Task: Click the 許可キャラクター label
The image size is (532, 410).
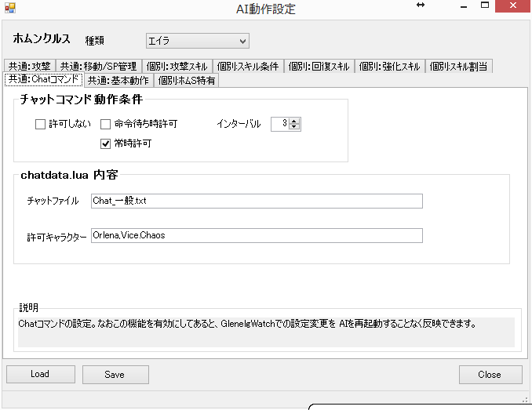Action: (x=56, y=238)
